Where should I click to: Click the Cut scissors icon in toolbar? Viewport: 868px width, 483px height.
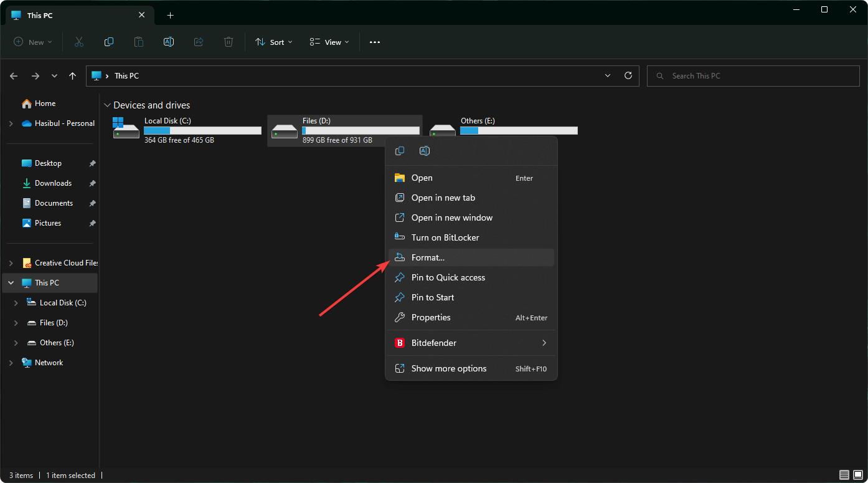(x=79, y=42)
